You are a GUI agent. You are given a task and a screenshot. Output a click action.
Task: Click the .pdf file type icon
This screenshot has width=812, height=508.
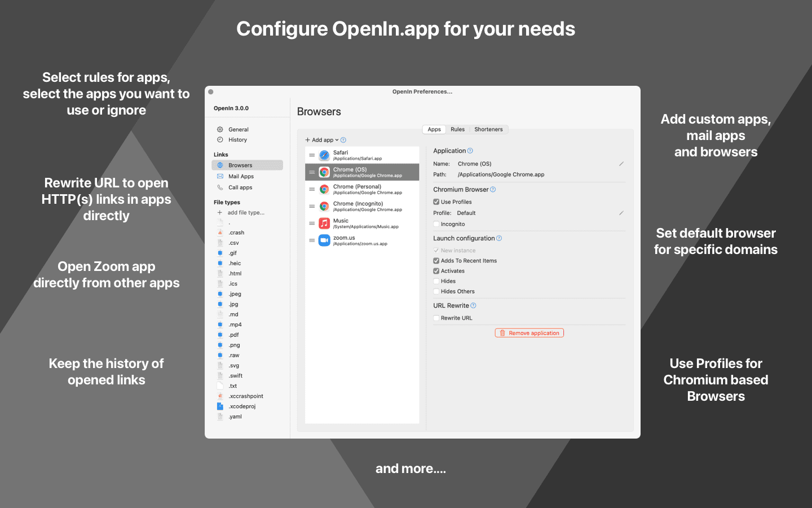tap(220, 335)
